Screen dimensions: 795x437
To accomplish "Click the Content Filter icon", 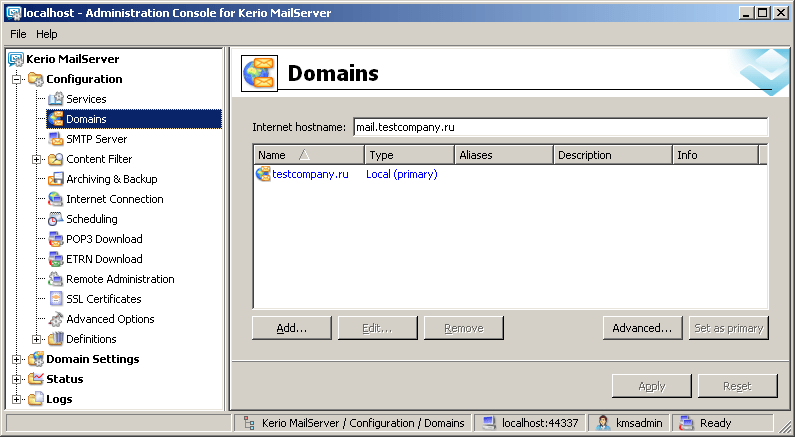I will [x=56, y=159].
